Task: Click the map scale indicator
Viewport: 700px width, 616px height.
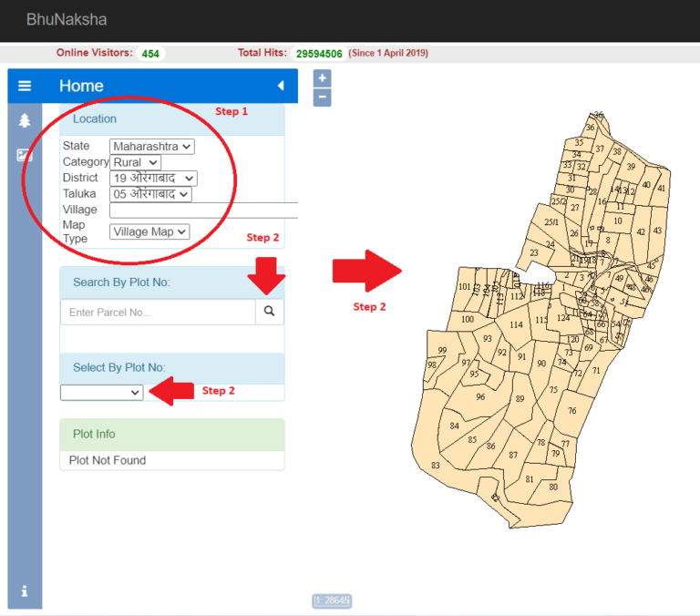Action: coord(332,601)
